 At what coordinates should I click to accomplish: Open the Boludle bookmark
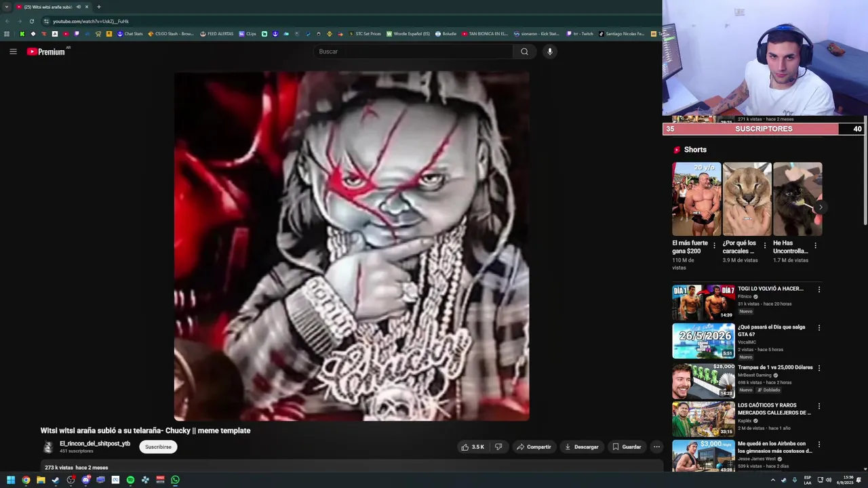point(446,33)
